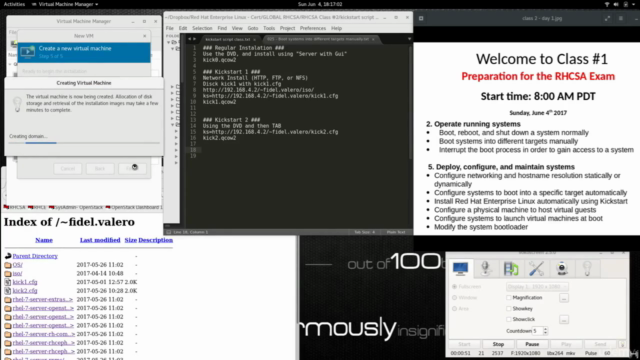Open the volume icon in the top bar
The image size is (640, 360).
(616, 4)
